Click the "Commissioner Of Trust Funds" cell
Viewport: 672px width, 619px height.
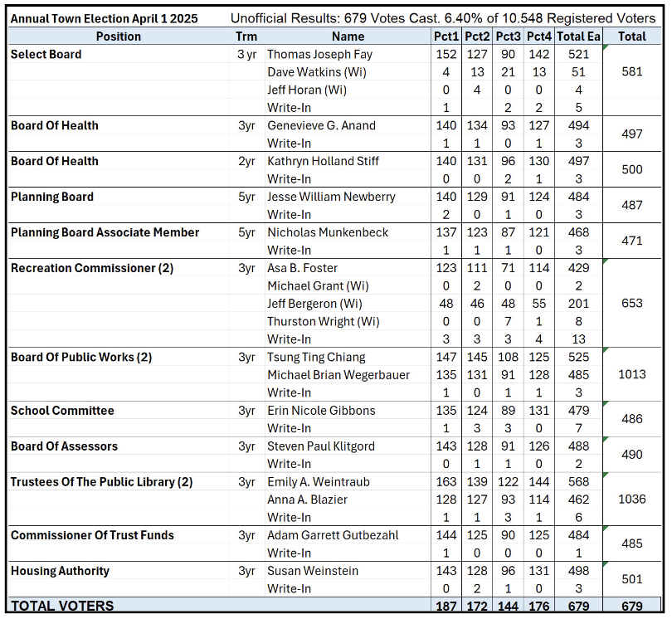coord(92,535)
